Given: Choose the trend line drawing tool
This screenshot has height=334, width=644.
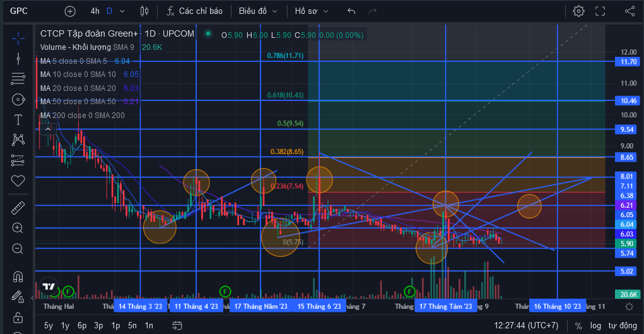Looking at the screenshot, I should click(x=18, y=59).
